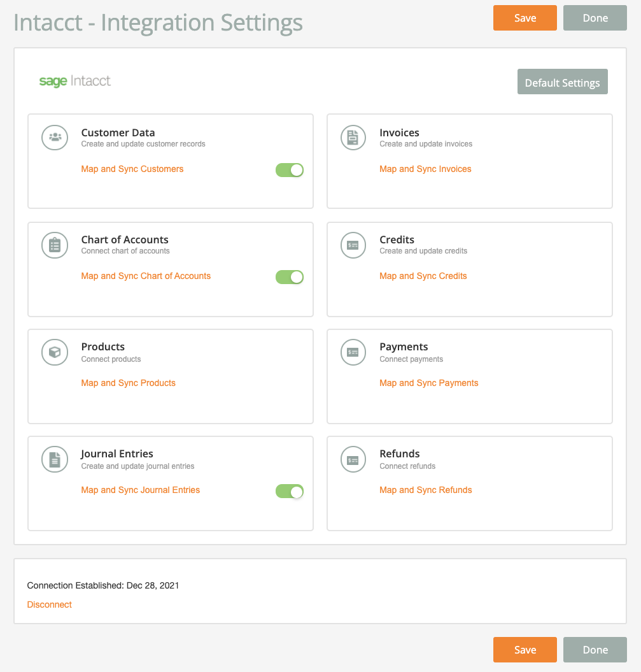Click 'Connect payments' description
Screen dimensions: 641x672
411,359
